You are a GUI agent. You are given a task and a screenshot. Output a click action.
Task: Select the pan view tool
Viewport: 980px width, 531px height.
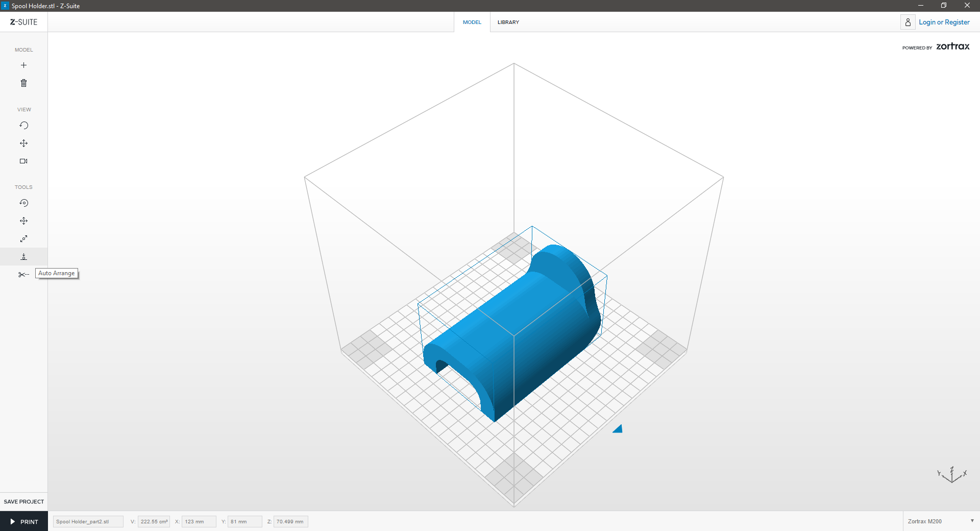[23, 143]
